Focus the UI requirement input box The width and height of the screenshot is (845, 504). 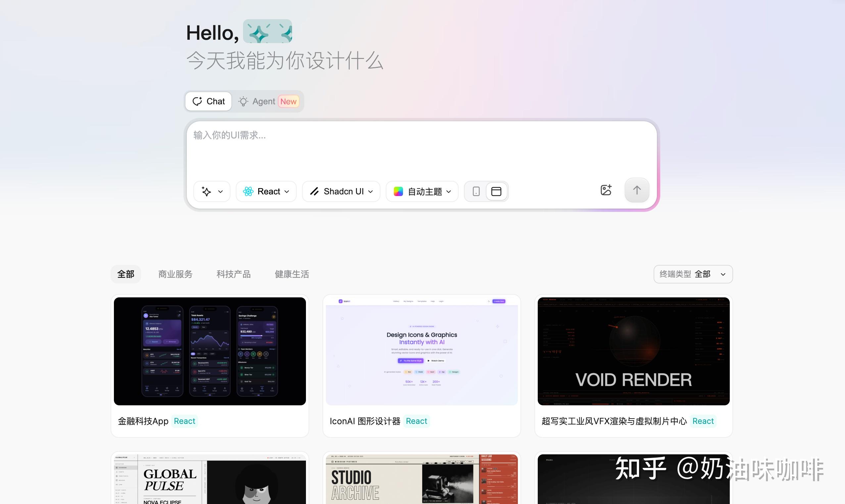click(421, 149)
